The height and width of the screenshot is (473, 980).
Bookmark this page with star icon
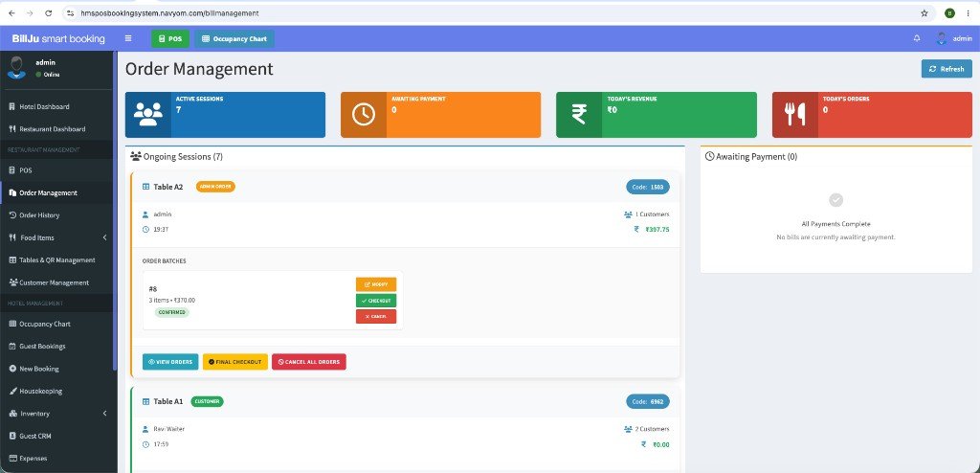coord(924,13)
